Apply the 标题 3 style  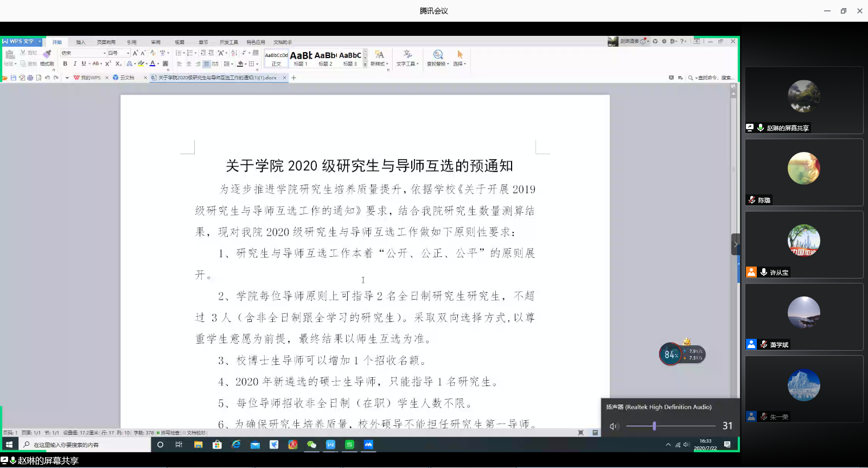pos(350,59)
